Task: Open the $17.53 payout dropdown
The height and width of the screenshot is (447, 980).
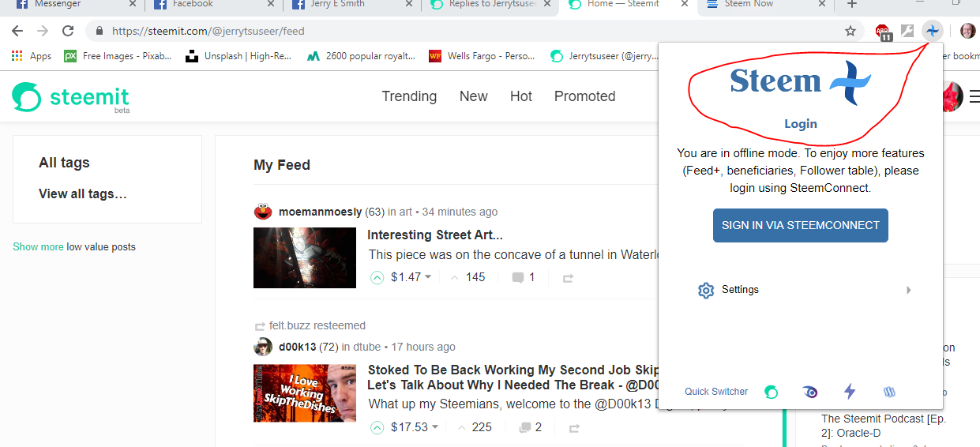Action: point(414,427)
